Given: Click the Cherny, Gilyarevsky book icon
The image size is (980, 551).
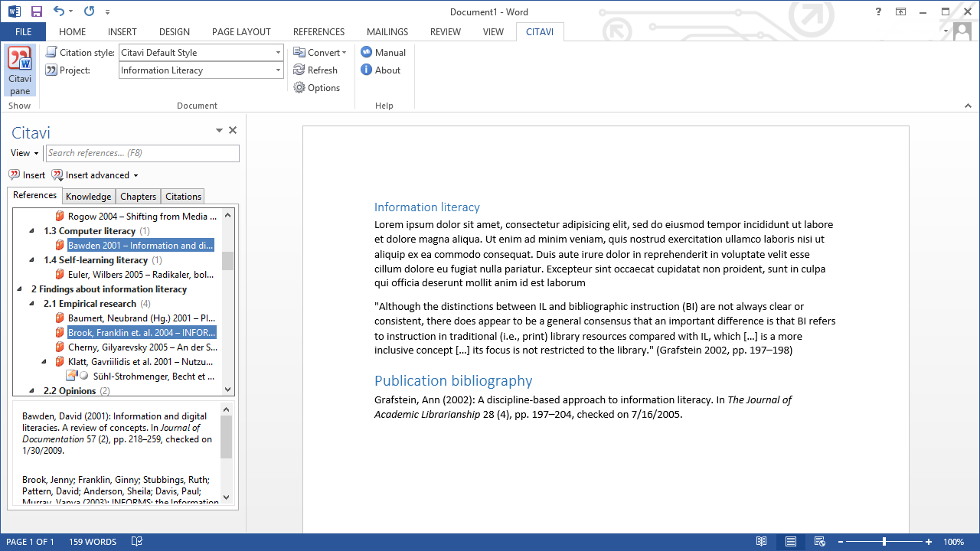Looking at the screenshot, I should click(60, 347).
